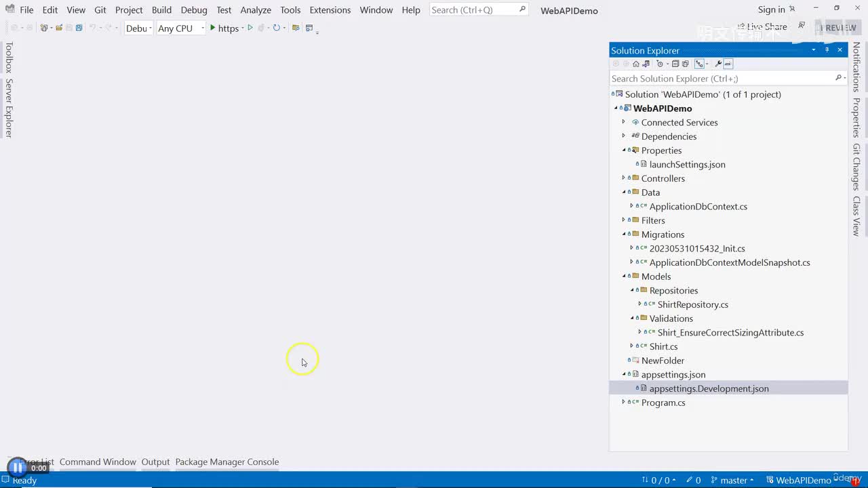This screenshot has width=868, height=488.
Task: Click the Pending Changes Filter icon
Action: [660, 64]
